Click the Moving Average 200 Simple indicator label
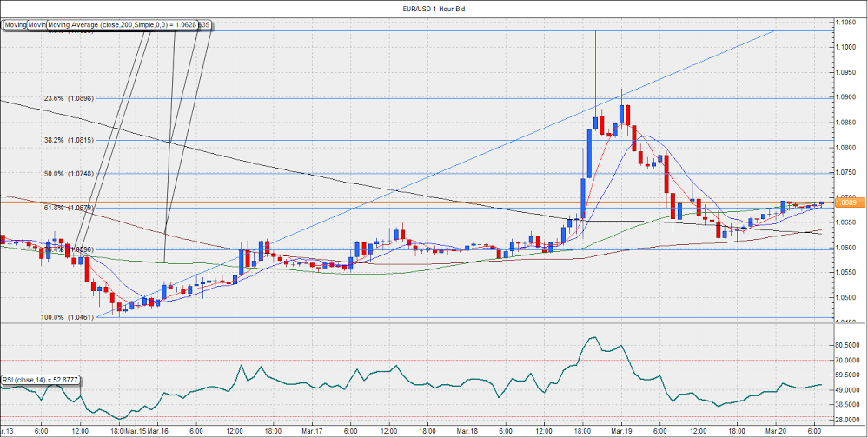The image size is (868, 438). (122, 25)
